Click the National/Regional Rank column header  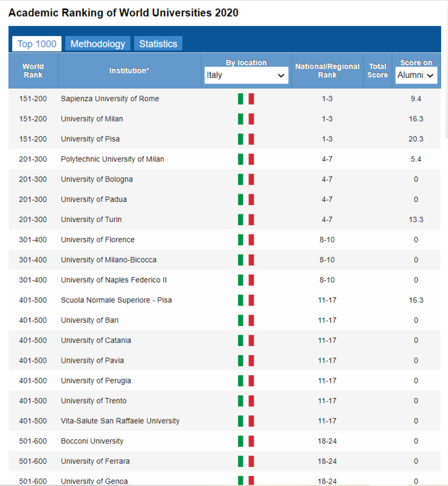[x=328, y=71]
